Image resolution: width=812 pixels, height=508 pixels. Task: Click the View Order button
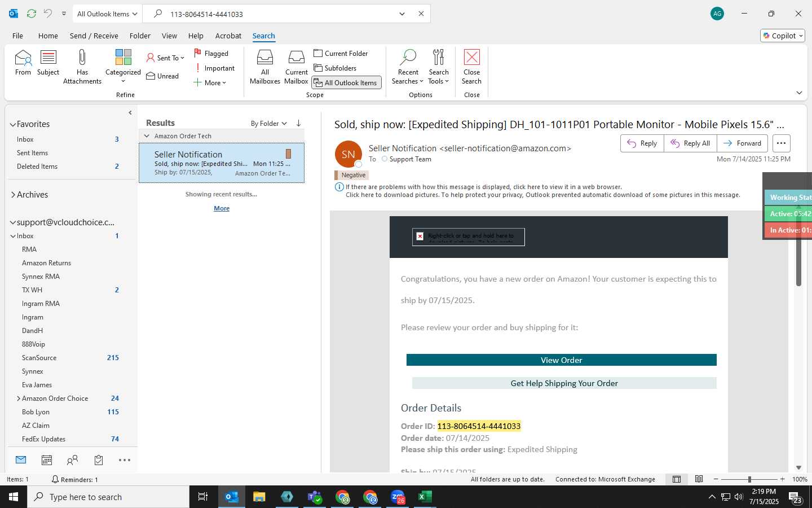click(561, 360)
